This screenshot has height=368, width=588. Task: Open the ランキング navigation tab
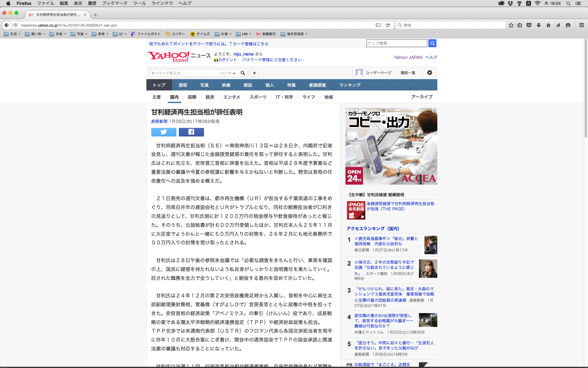(350, 85)
